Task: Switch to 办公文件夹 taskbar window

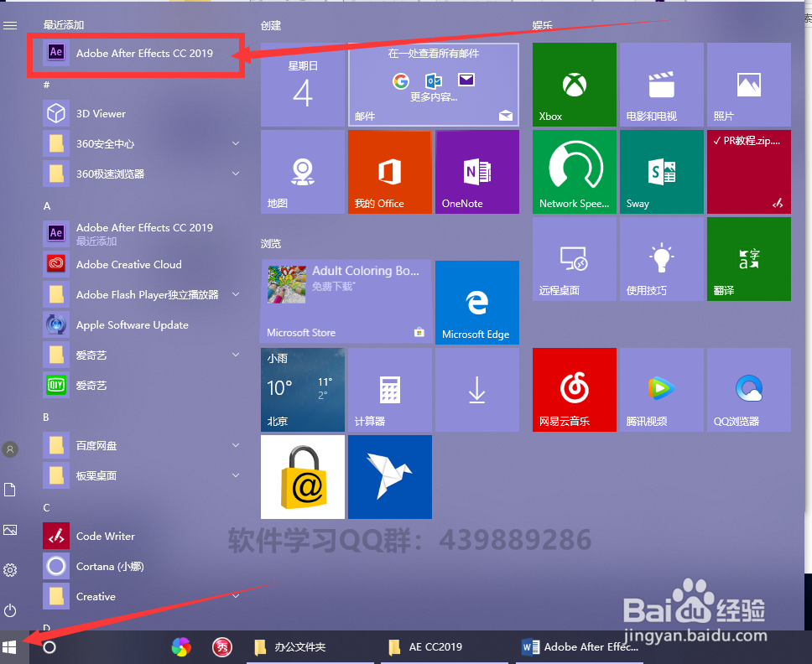Action: click(310, 647)
